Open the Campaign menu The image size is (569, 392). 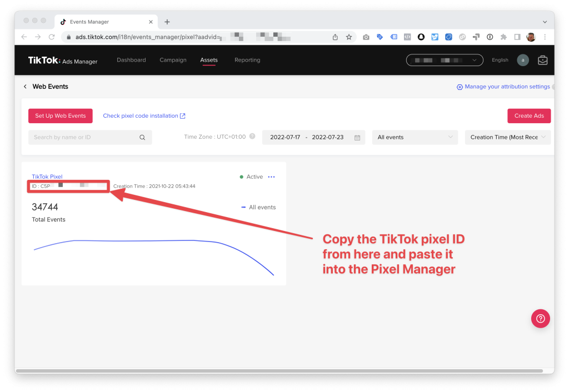[173, 60]
